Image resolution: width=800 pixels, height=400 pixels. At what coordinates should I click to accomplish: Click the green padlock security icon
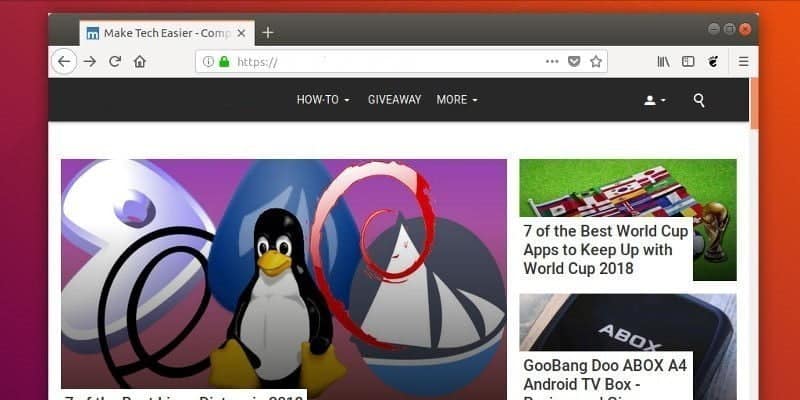(x=224, y=62)
